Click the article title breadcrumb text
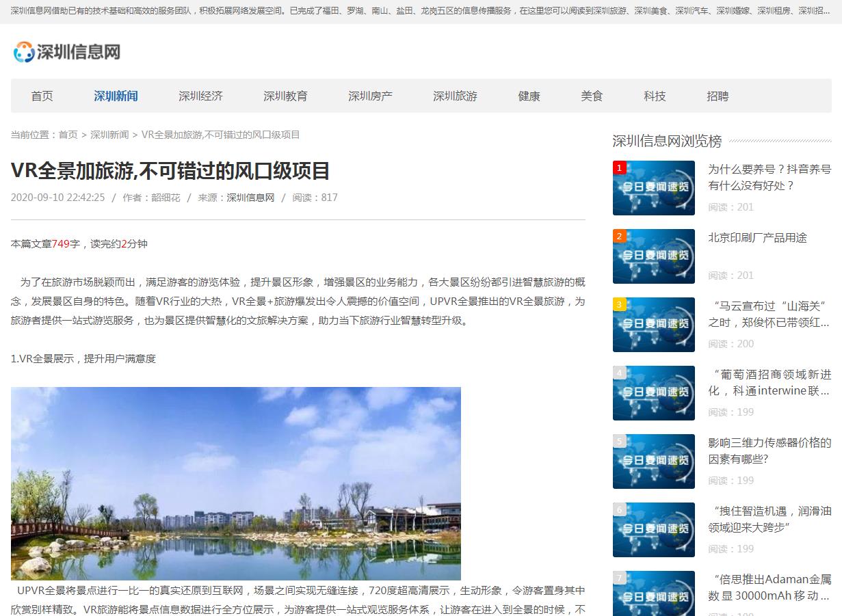 [x=221, y=135]
